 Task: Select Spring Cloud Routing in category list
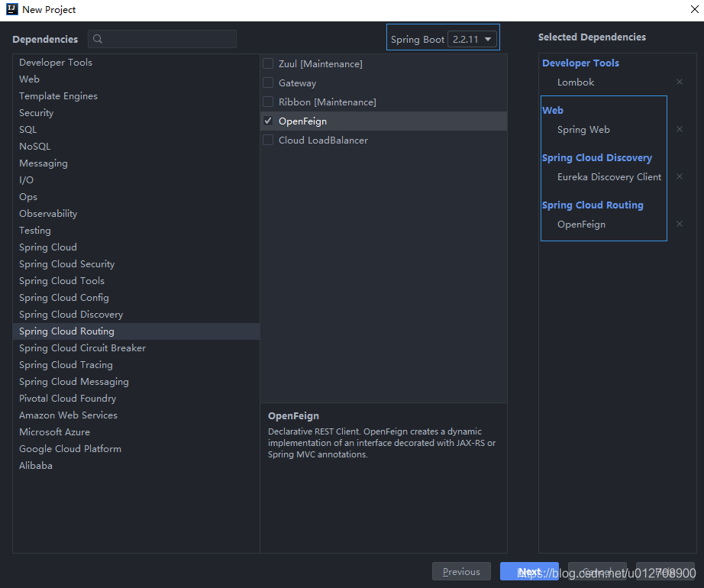click(x=136, y=331)
